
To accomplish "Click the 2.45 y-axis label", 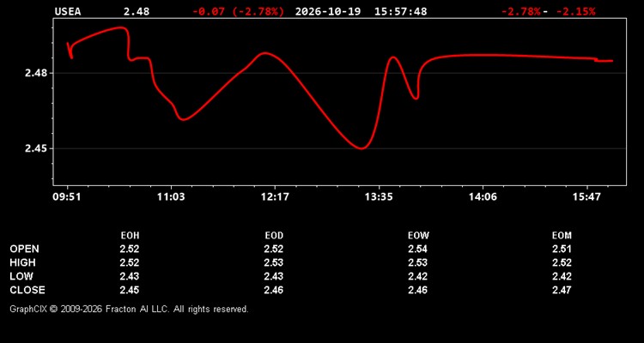I will tap(36, 148).
